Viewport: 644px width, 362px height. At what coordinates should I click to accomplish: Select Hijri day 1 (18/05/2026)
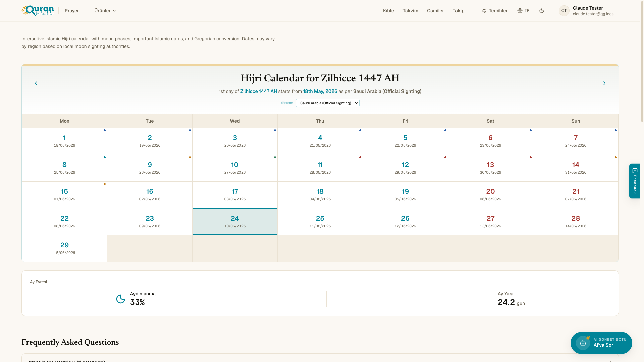point(64,141)
